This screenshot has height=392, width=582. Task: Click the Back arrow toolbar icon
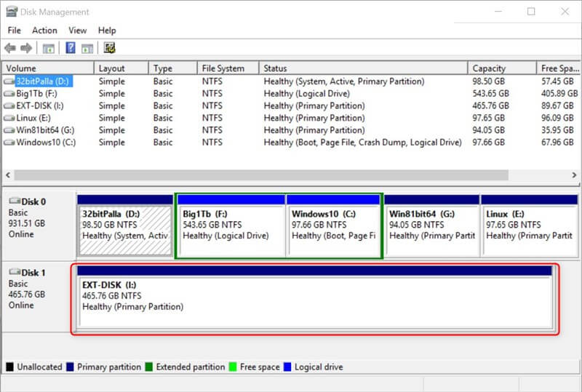point(9,48)
